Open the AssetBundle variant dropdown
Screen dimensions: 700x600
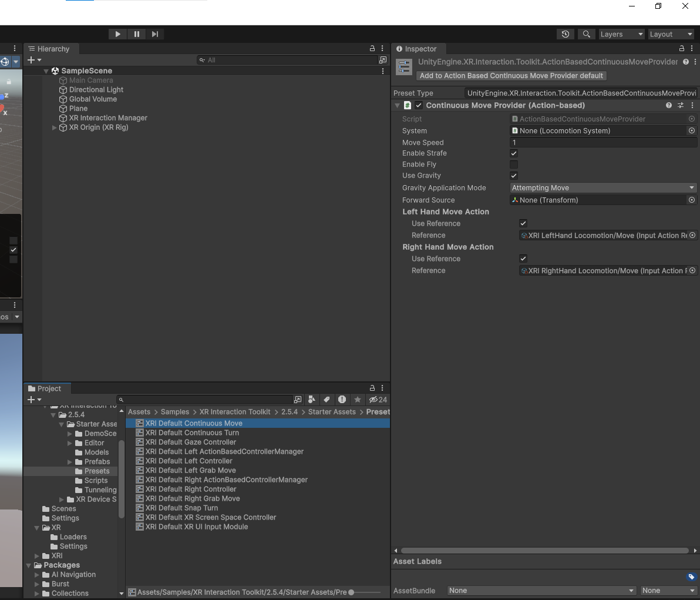668,591
